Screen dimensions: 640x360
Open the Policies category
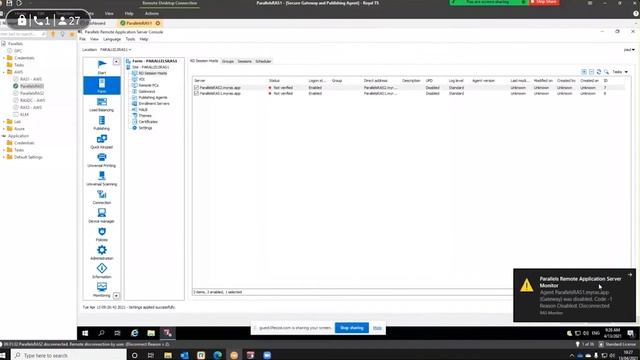[x=102, y=234]
